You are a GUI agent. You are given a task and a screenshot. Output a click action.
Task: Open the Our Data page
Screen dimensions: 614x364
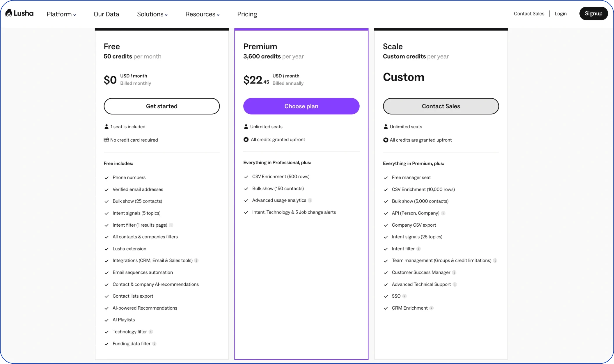pyautogui.click(x=107, y=14)
